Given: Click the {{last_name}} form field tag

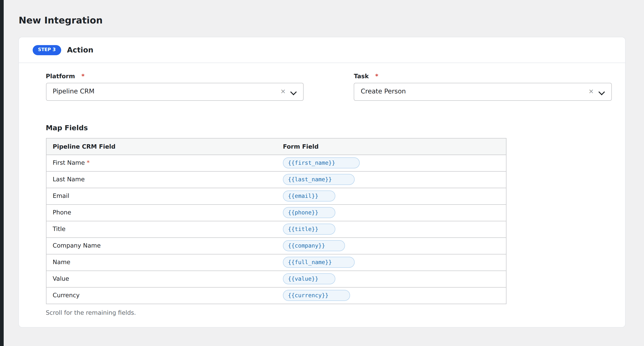Looking at the screenshot, I should pyautogui.click(x=319, y=179).
